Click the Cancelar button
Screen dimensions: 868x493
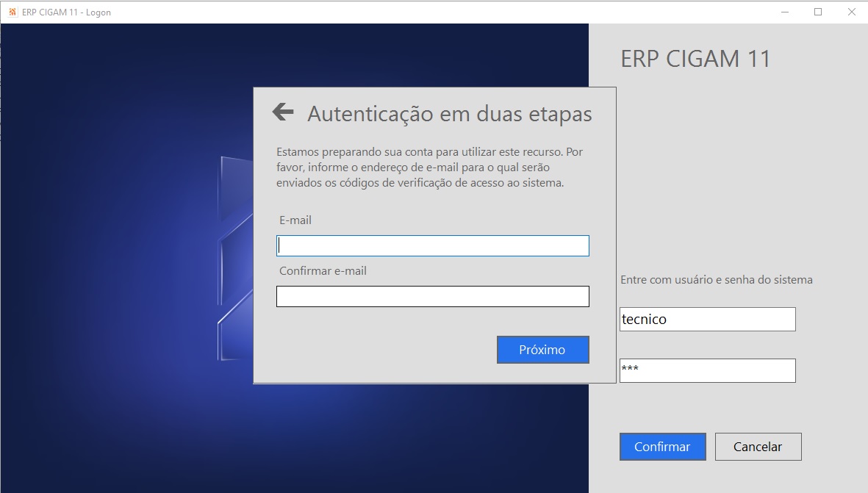point(758,447)
